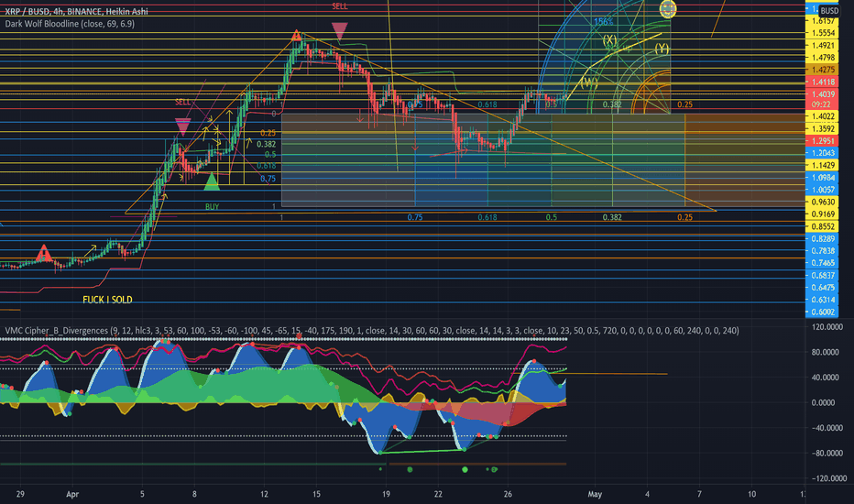This screenshot has width=854, height=504.
Task: Click the 09:22 countdown timer label
Action: (x=821, y=104)
